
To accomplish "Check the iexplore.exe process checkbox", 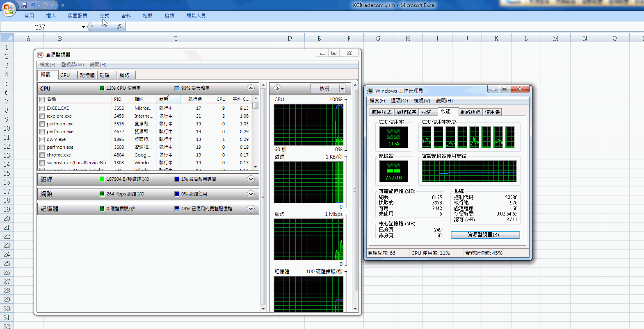I will (42, 116).
